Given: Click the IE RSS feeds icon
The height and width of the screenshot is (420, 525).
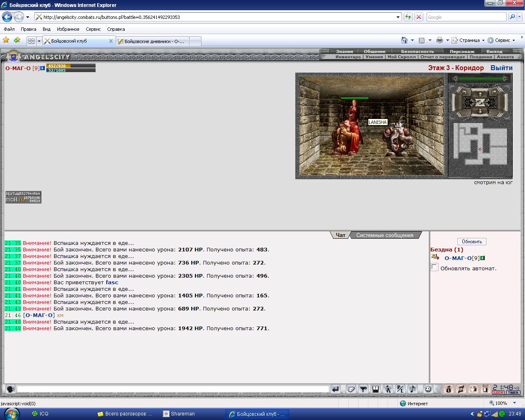Looking at the screenshot, I should (421, 40).
